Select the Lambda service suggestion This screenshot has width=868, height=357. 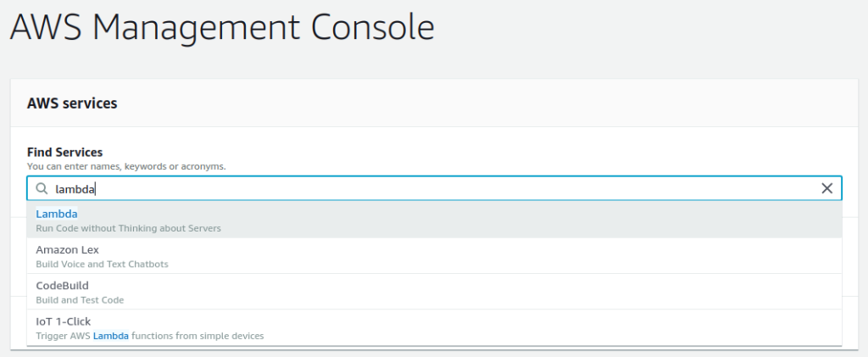coord(57,214)
